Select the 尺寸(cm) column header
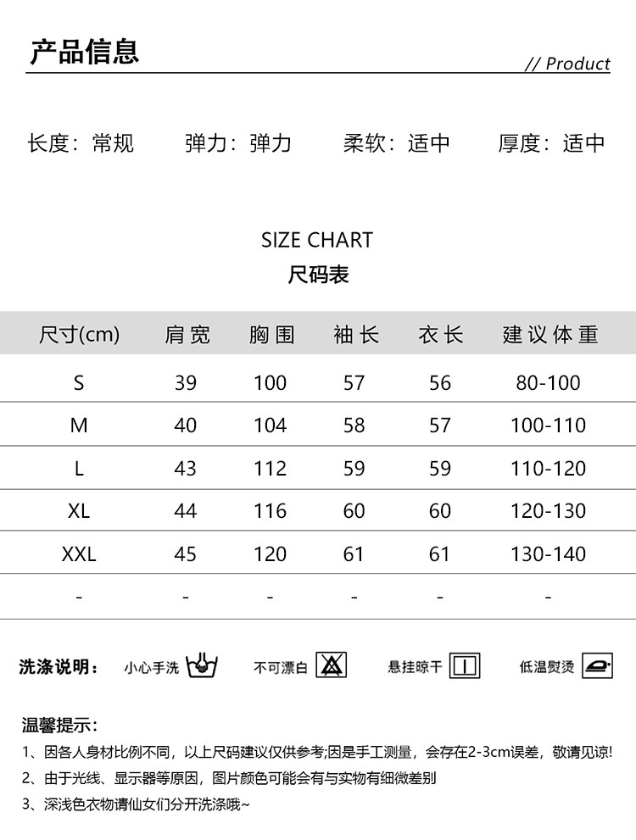 (x=80, y=334)
